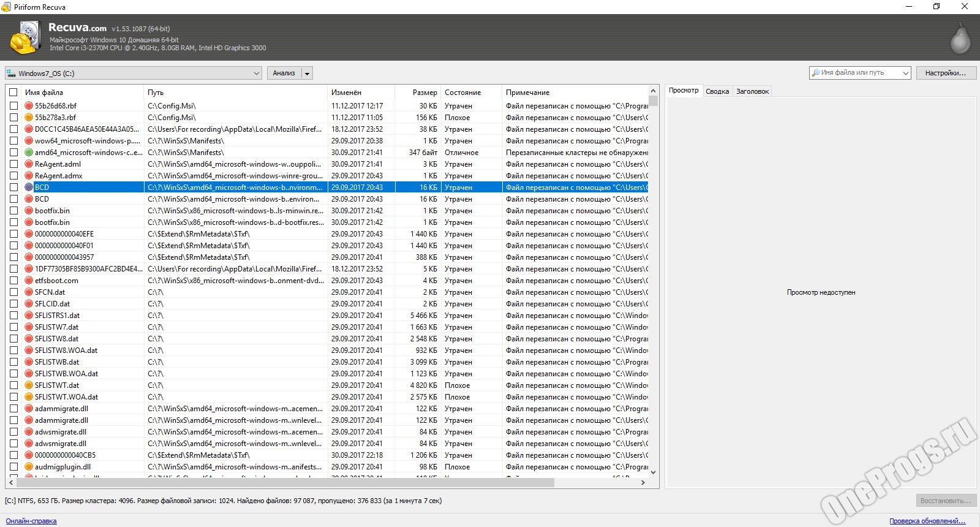Click the orange status dot of SFLISTWT.dat
Screen dimensions: 980x527
tap(29, 385)
